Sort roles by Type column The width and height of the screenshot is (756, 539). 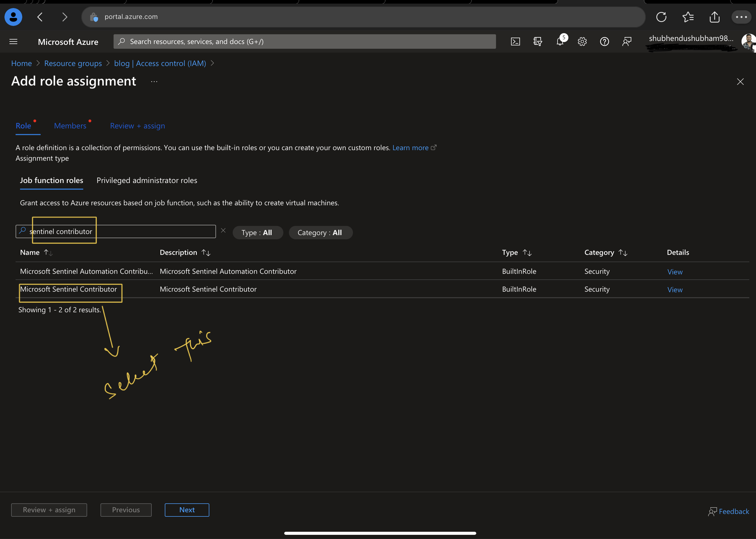[x=517, y=253]
